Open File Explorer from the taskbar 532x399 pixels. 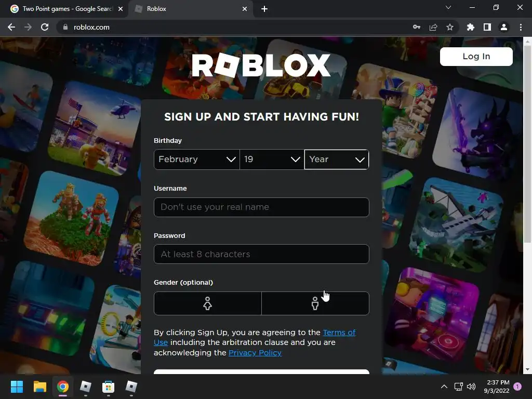point(39,387)
